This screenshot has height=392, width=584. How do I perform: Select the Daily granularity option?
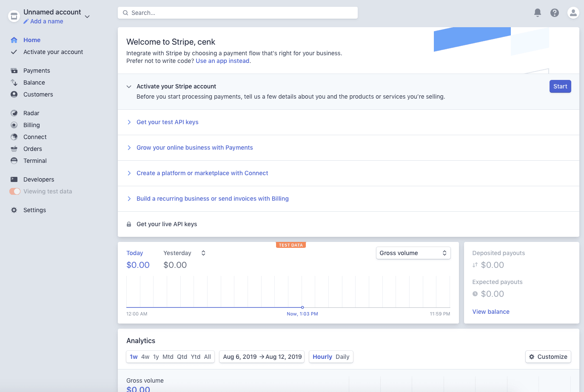tap(342, 357)
